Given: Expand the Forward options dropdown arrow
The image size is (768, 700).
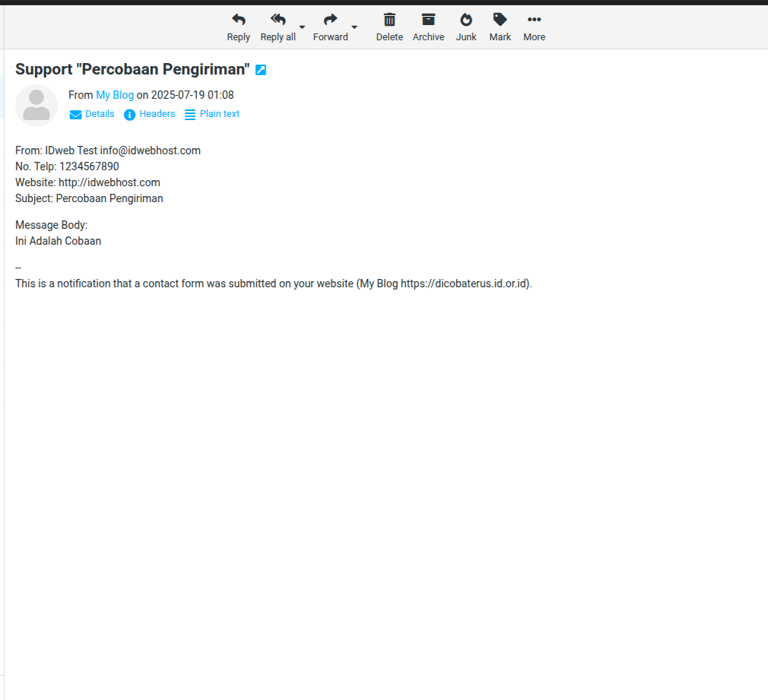Looking at the screenshot, I should 354,27.
